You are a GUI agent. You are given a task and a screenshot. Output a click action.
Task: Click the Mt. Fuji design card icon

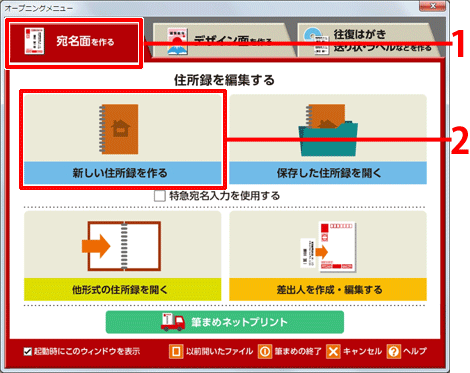click(x=178, y=42)
